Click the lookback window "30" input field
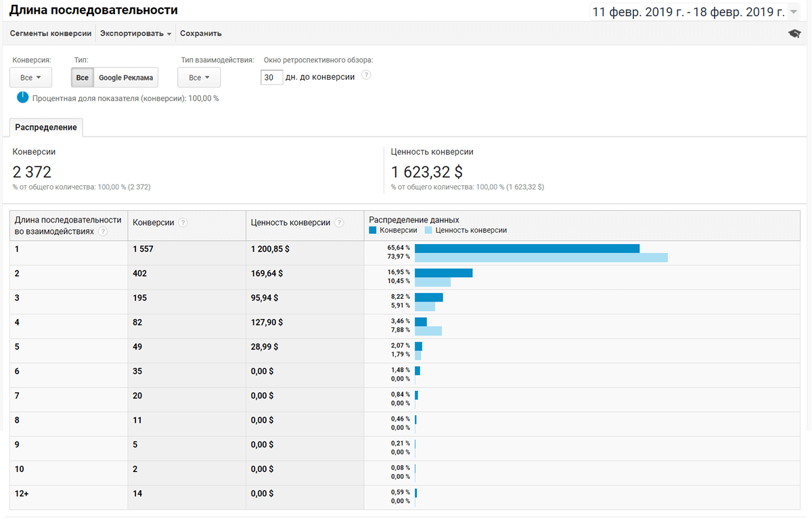The width and height of the screenshot is (812, 522). 271,77
